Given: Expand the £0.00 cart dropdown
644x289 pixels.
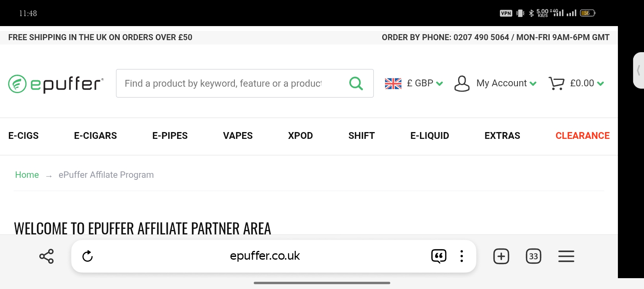Looking at the screenshot, I should tap(587, 83).
